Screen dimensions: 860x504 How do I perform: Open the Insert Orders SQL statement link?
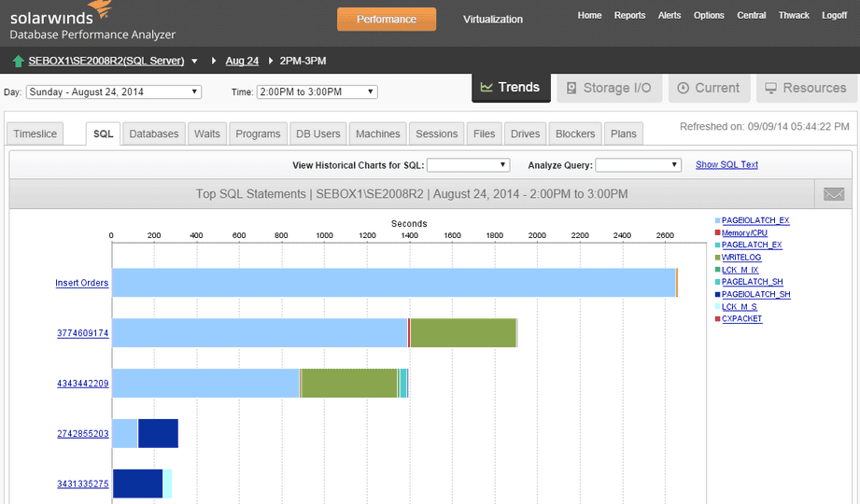tap(82, 283)
